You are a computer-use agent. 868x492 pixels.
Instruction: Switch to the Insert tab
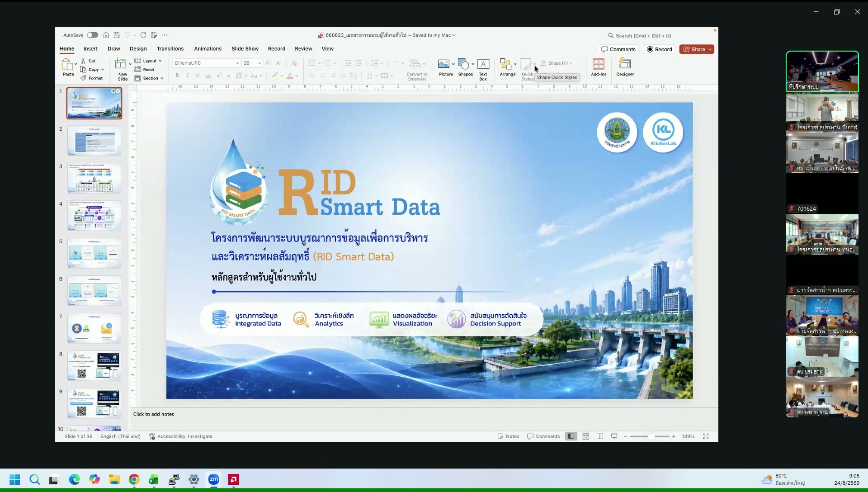(x=90, y=49)
